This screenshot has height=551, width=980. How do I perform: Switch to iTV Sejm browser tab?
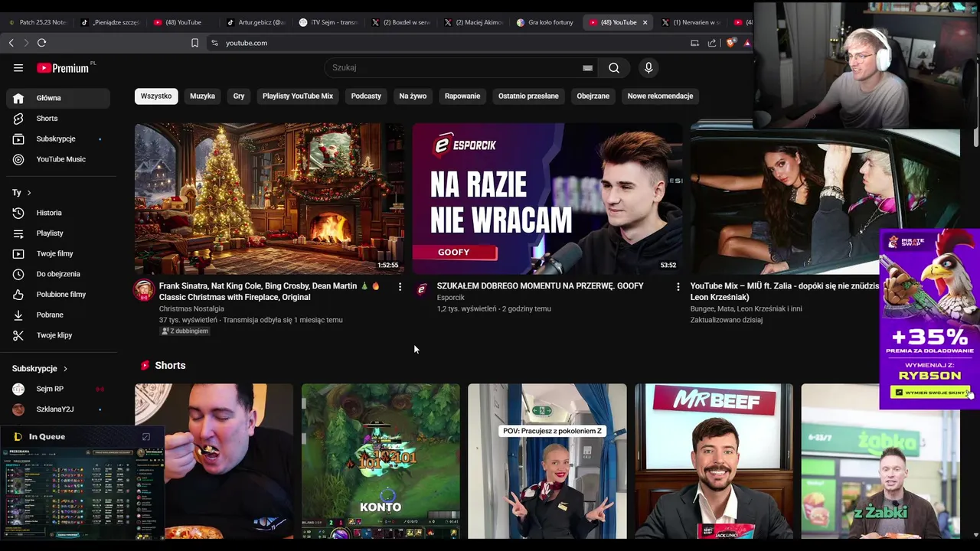328,22
